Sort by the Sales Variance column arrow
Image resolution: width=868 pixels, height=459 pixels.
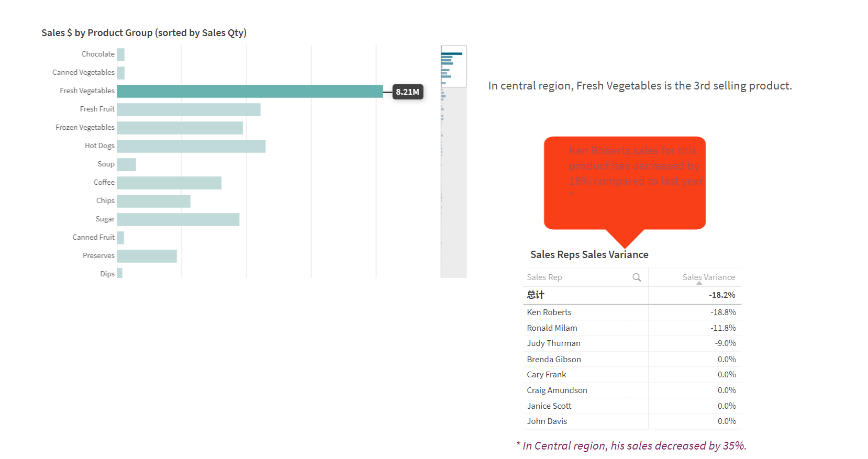pyautogui.click(x=699, y=283)
